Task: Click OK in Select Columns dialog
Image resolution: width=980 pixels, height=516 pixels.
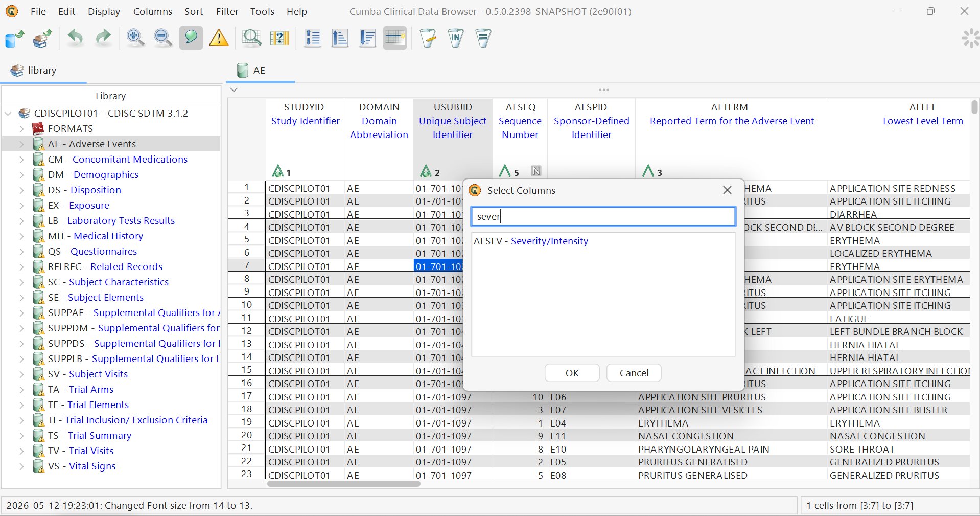Action: 572,373
